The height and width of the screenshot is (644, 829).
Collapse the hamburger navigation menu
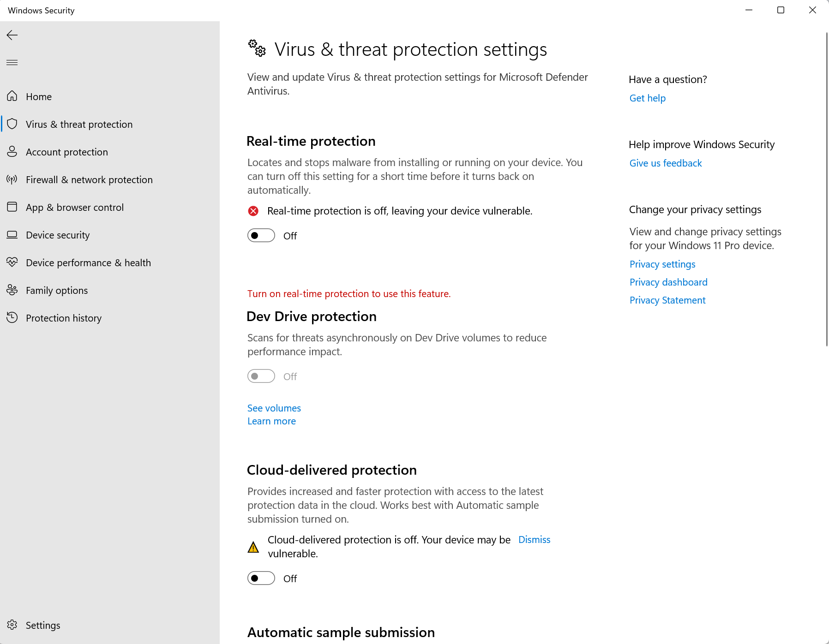click(x=12, y=62)
